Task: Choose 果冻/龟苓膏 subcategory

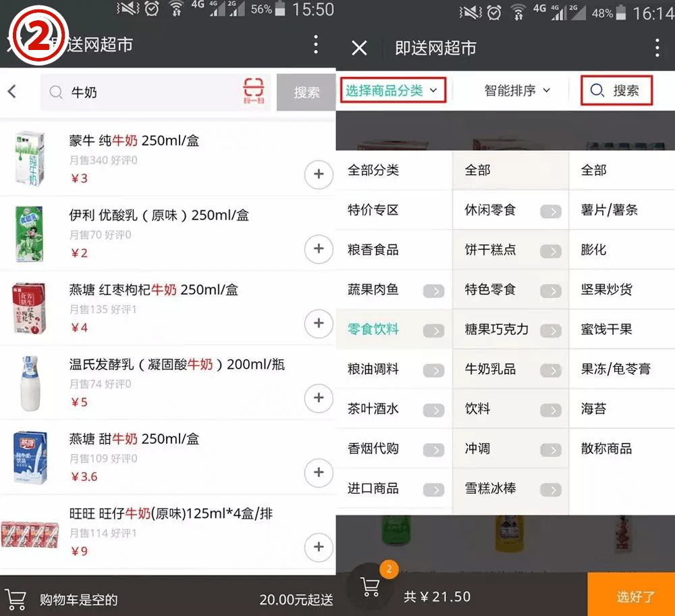Action: (622, 369)
